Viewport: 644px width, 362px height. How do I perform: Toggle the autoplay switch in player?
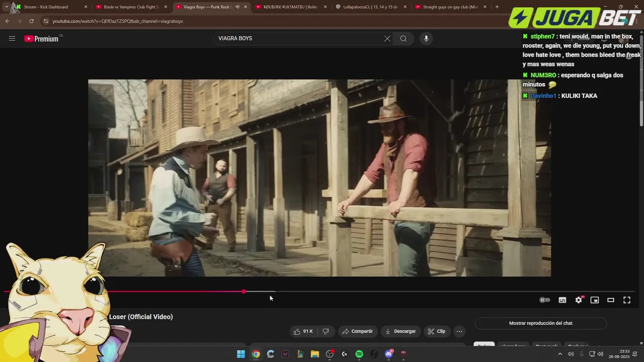(545, 300)
